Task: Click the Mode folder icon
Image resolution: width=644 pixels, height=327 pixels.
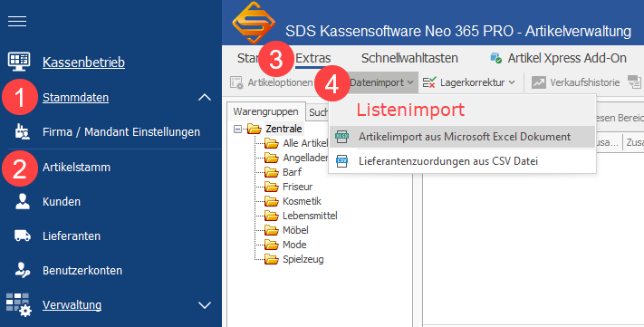Action: [272, 245]
